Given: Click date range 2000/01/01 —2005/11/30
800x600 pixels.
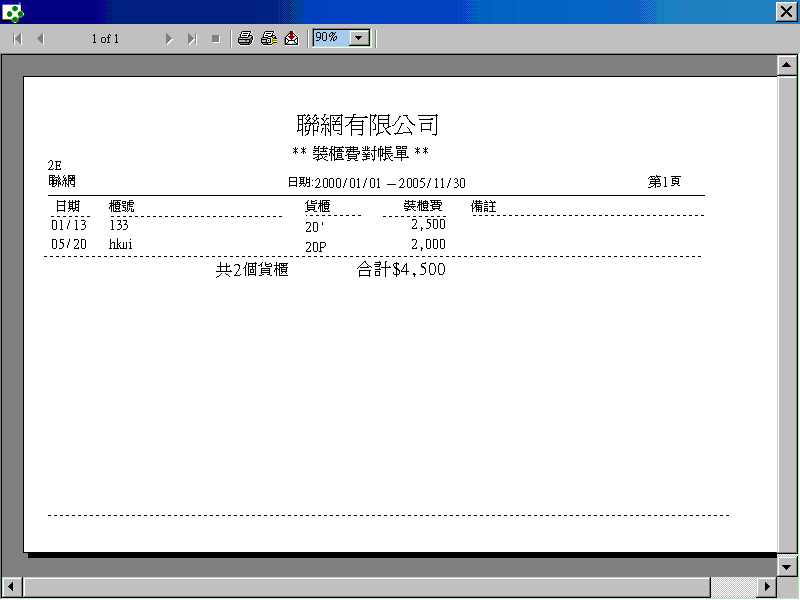Looking at the screenshot, I should 390,183.
